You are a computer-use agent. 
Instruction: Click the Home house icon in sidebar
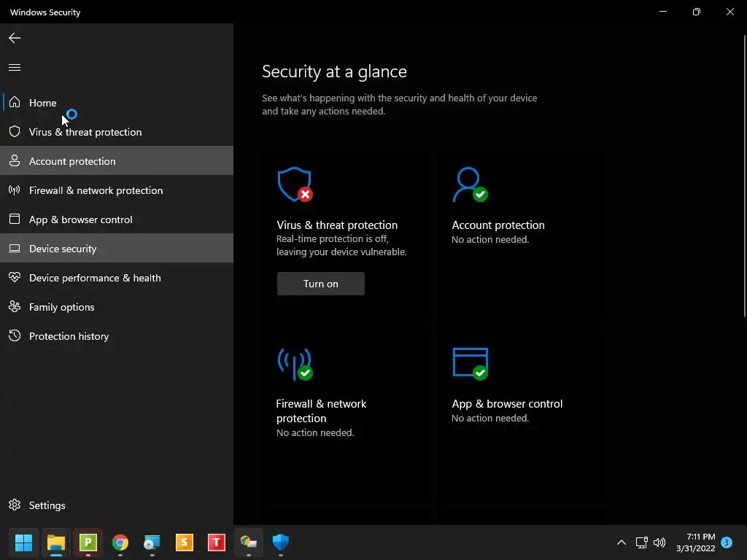click(x=15, y=102)
